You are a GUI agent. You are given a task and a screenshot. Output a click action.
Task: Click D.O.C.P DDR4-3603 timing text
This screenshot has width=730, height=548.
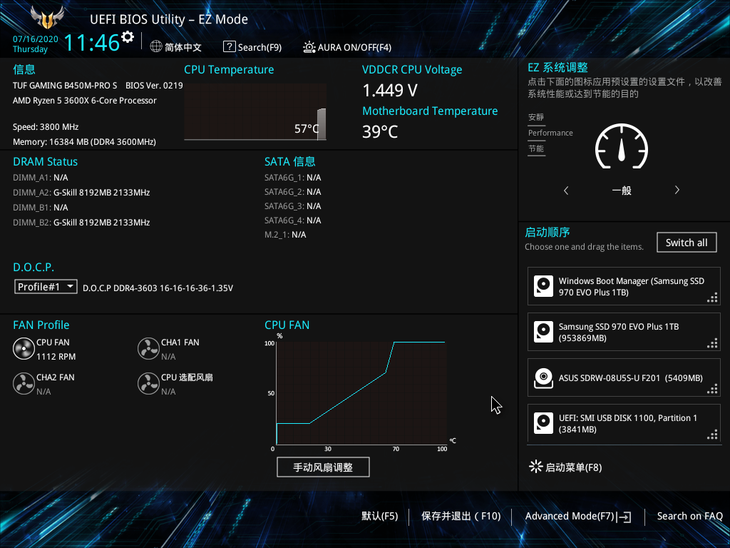pos(158,288)
